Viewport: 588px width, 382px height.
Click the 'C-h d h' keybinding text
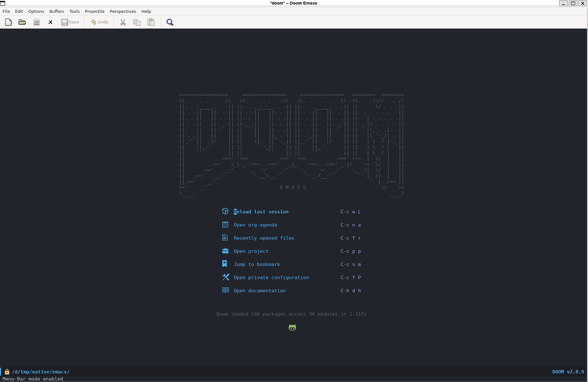[351, 291]
